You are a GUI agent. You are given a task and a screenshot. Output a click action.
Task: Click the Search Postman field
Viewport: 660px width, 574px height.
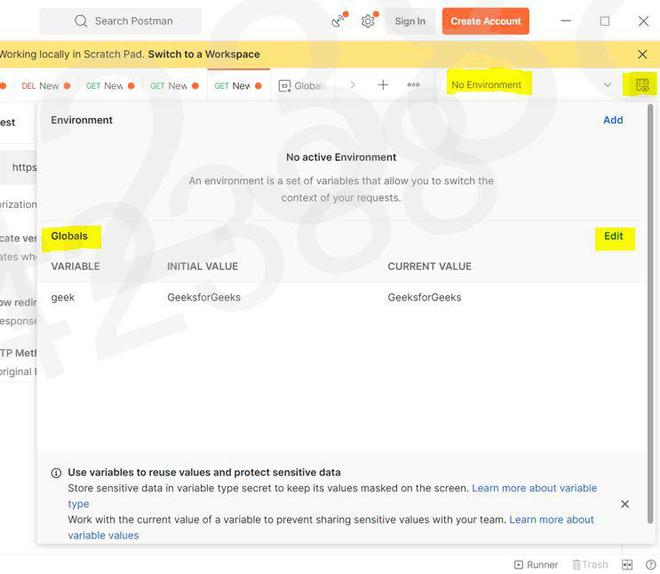120,21
